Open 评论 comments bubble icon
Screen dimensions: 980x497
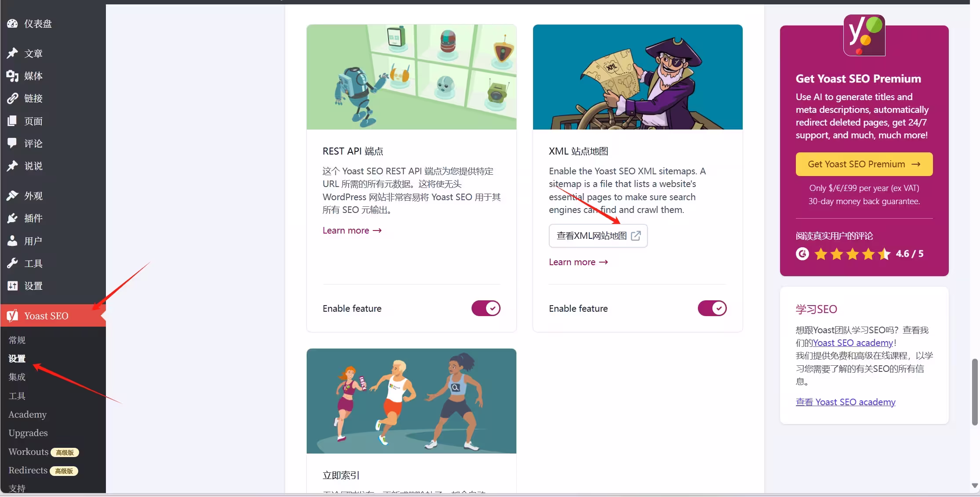12,143
